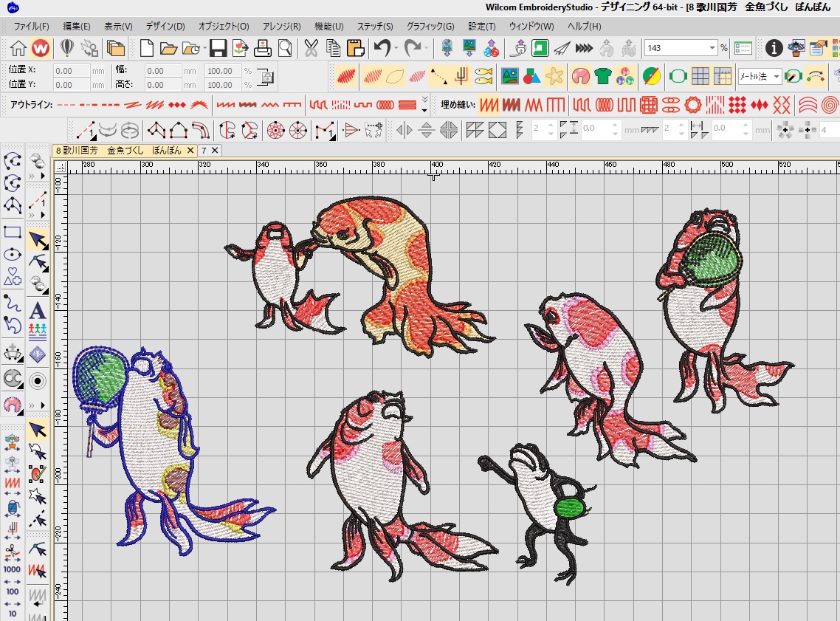Select the Reshape object tool
Screen dimensions: 840x621
click(x=38, y=263)
